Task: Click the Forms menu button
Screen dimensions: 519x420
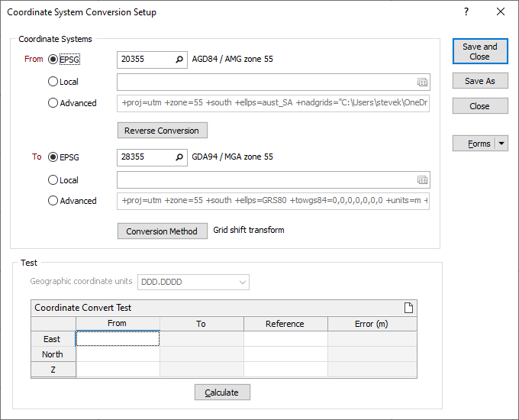Action: [474, 144]
